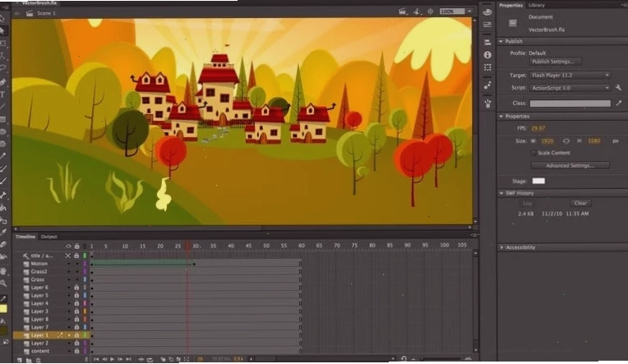Select the Oval tool

coord(2,131)
